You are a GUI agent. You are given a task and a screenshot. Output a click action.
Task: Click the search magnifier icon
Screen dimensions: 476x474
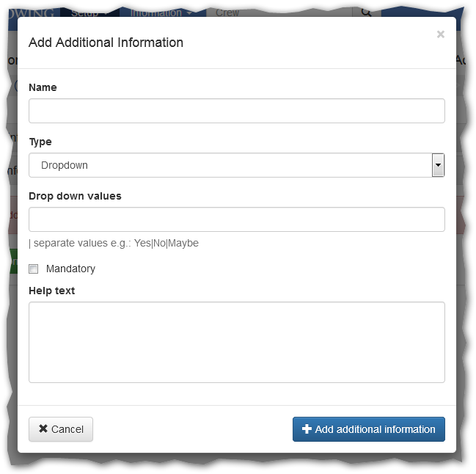[x=366, y=12]
